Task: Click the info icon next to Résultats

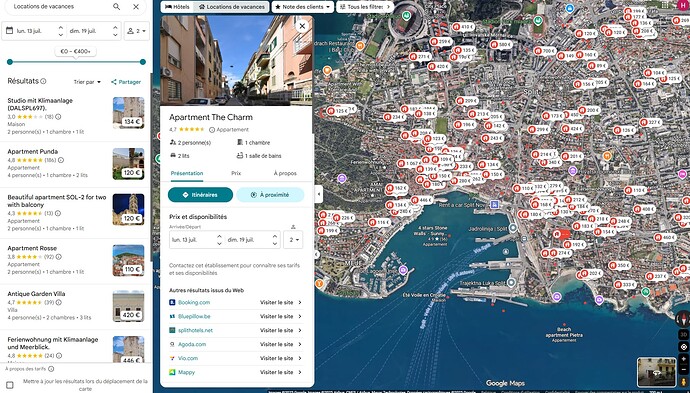Action: pos(43,81)
